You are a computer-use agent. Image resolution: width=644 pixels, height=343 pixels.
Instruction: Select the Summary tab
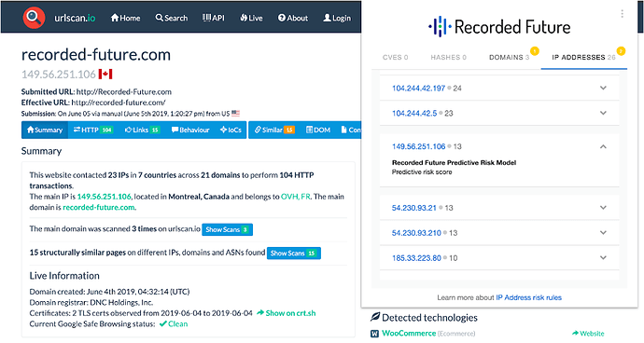pyautogui.click(x=45, y=130)
